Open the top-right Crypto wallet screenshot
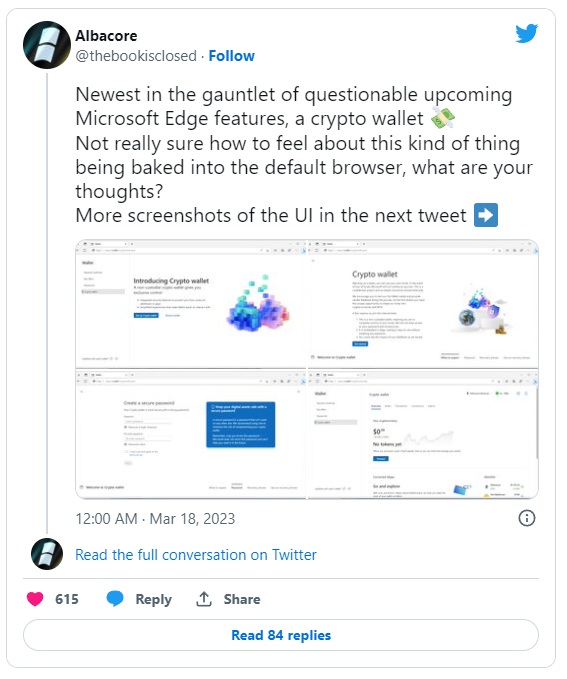The width and height of the screenshot is (567, 679). click(423, 304)
